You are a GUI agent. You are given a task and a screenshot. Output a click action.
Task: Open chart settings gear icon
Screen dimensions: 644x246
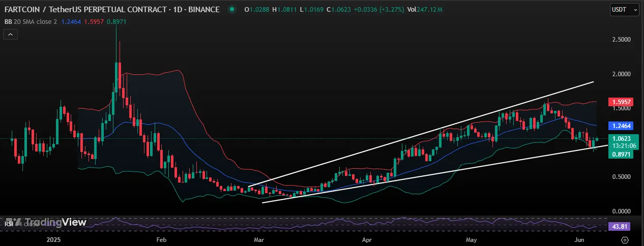tap(625, 239)
